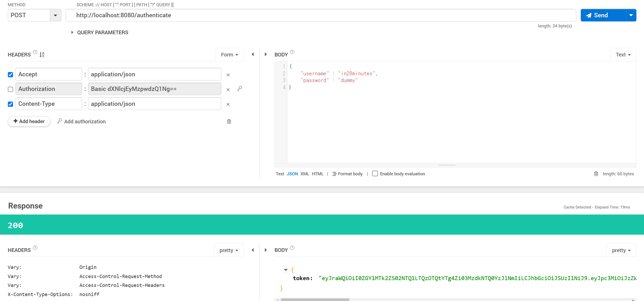
Task: Open the HTTP method dropdown
Action: tap(55, 15)
